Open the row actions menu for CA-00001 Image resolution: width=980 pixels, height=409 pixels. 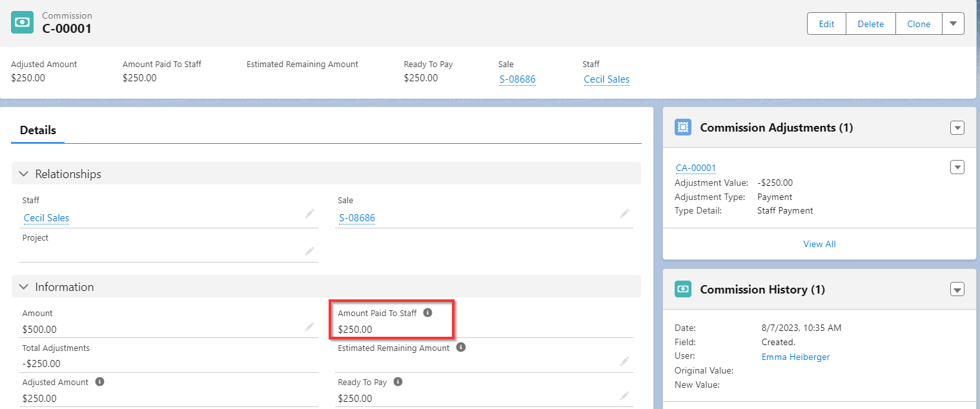click(x=957, y=166)
